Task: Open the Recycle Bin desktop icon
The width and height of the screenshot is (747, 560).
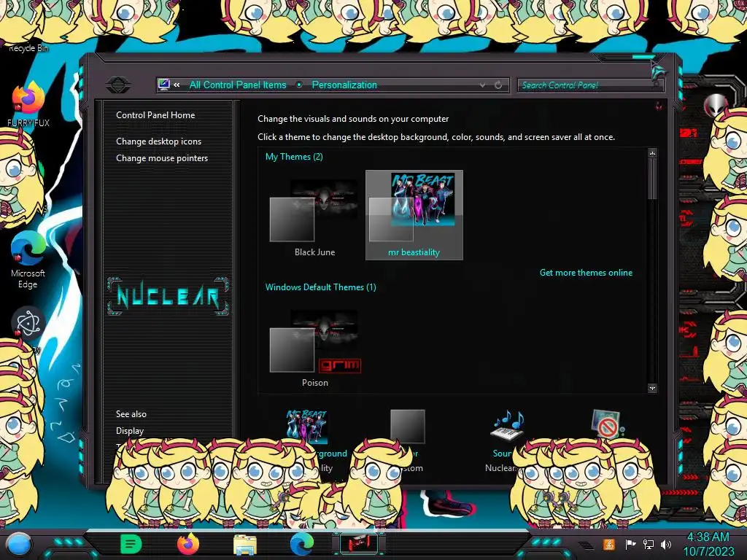Action: pyautogui.click(x=28, y=47)
